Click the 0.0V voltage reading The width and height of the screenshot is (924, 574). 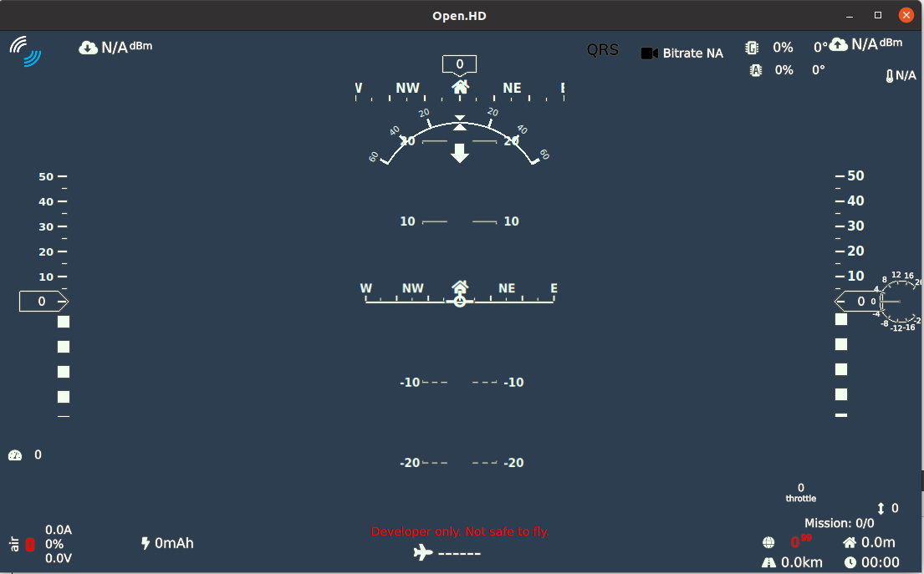point(59,558)
